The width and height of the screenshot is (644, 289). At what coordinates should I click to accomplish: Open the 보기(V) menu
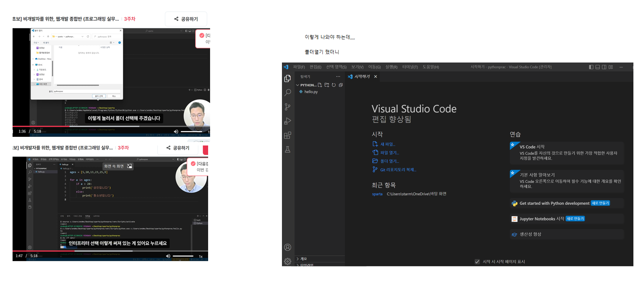357,67
